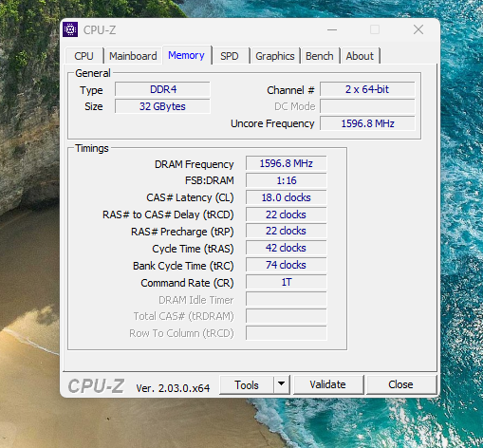This screenshot has height=448, width=483.
Task: Click the CPU-Z app icon in title bar
Action: [x=70, y=29]
